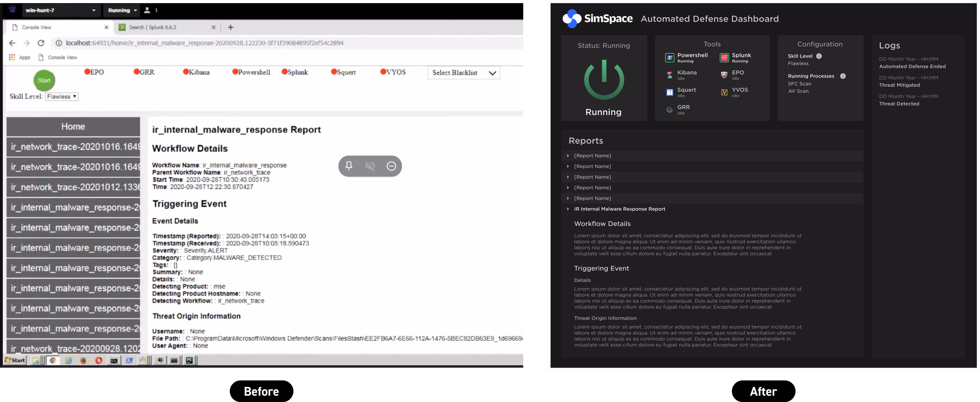Click the Console View bookmark link
Viewport: 980px width, 402px height.
pyautogui.click(x=58, y=57)
